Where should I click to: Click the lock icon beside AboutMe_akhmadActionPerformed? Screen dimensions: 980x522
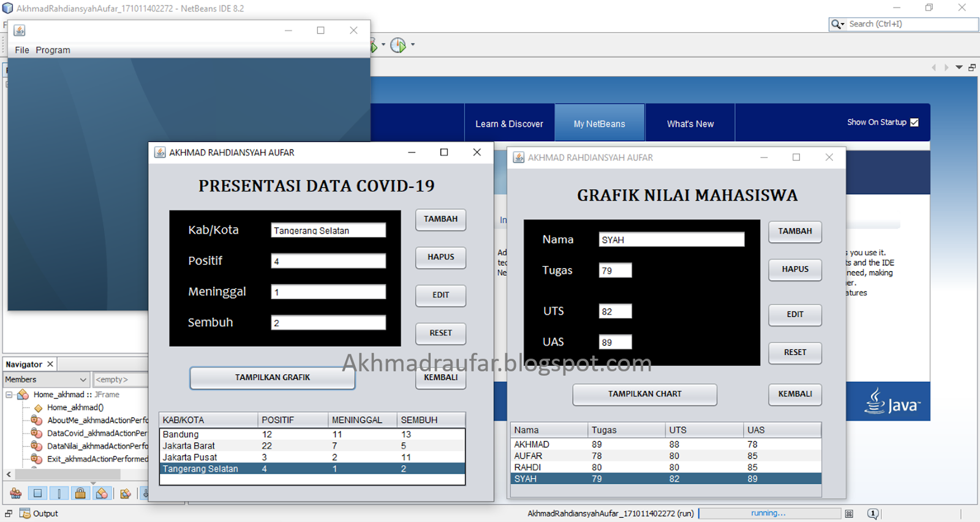pos(36,420)
